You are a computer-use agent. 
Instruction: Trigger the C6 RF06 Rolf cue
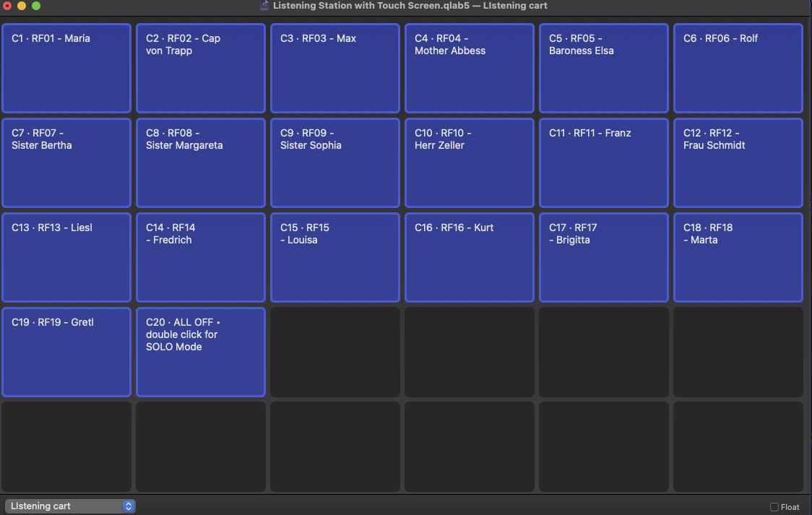pyautogui.click(x=738, y=69)
